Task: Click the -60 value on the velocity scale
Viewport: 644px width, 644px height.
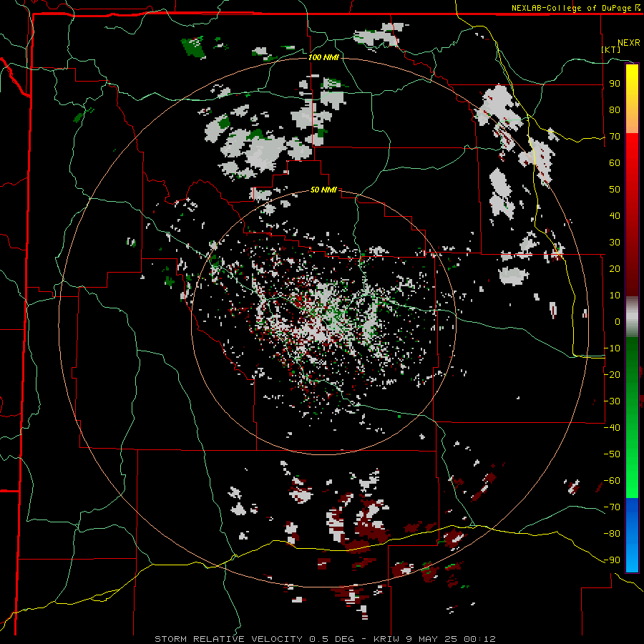Action: [x=612, y=481]
